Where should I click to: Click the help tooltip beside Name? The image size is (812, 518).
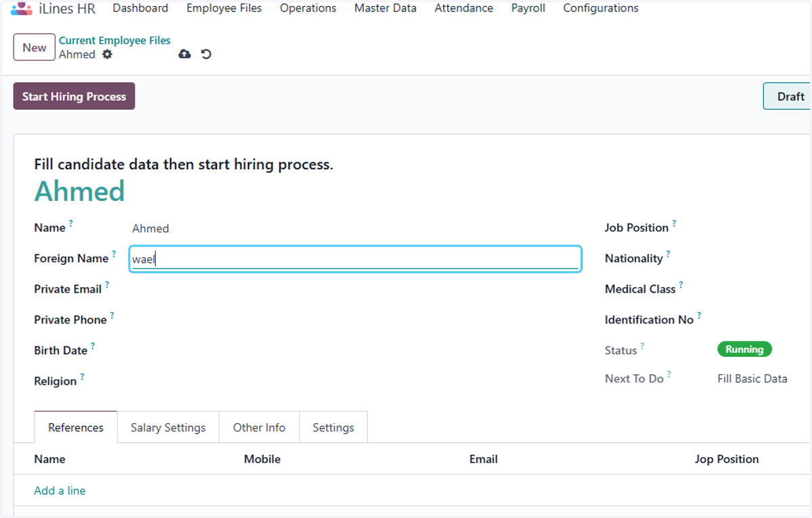(71, 223)
